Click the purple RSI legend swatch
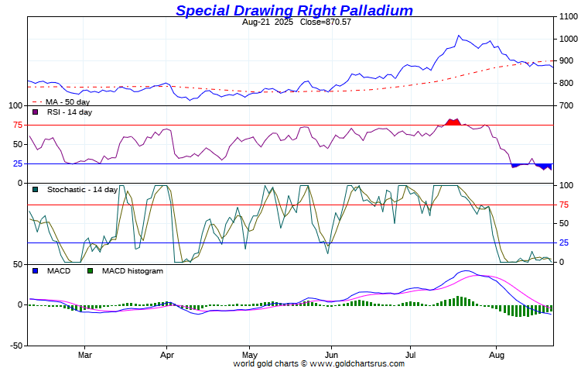 tap(36, 112)
